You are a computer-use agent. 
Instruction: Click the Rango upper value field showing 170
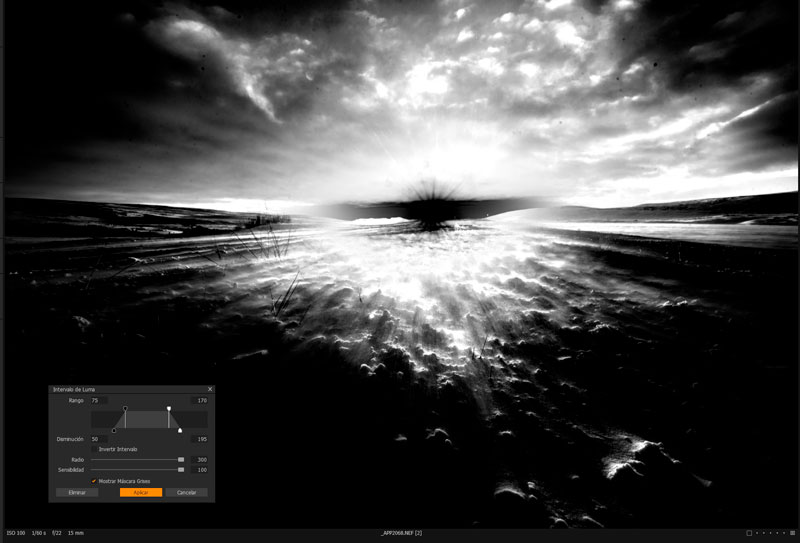pyautogui.click(x=200, y=400)
